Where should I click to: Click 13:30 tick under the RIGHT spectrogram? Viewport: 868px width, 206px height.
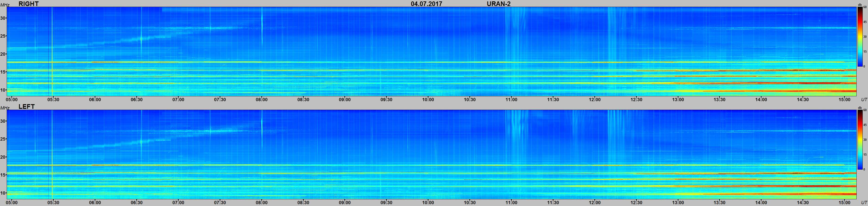(719, 99)
